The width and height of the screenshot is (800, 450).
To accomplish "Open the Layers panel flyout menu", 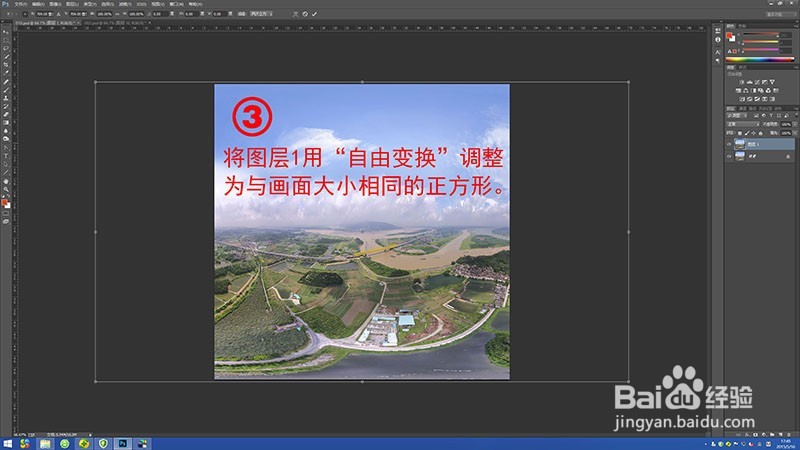I will point(795,109).
